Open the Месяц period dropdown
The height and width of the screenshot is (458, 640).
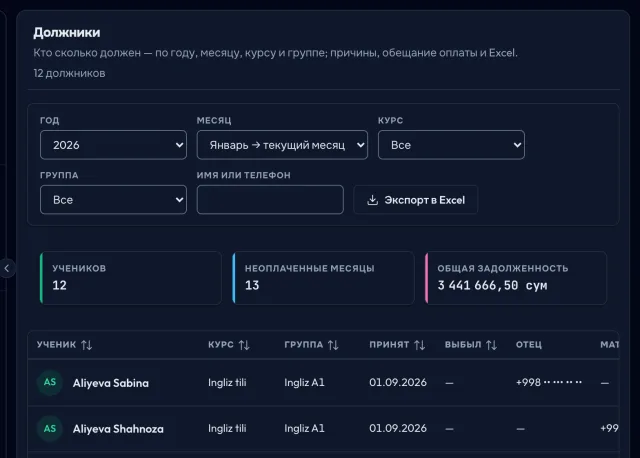[282, 145]
